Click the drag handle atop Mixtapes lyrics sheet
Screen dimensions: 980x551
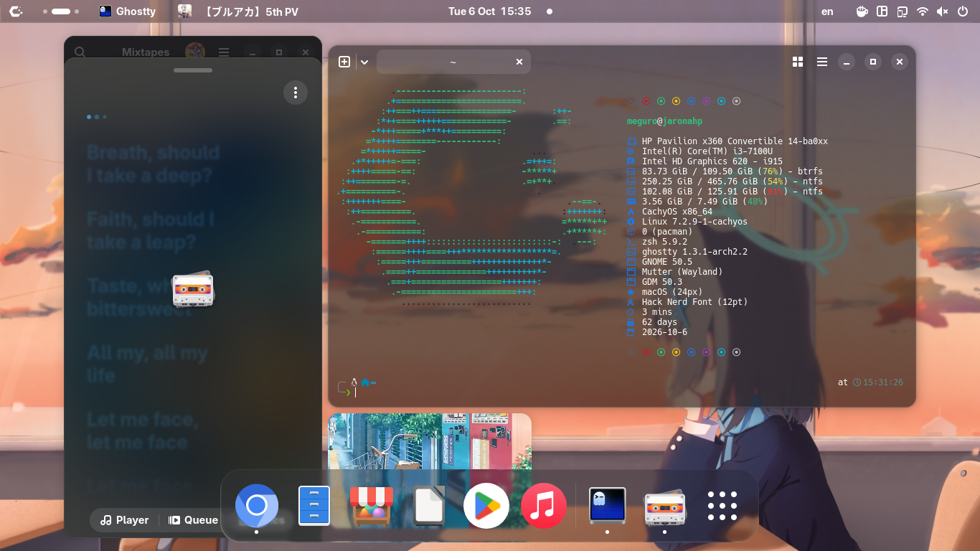(193, 70)
